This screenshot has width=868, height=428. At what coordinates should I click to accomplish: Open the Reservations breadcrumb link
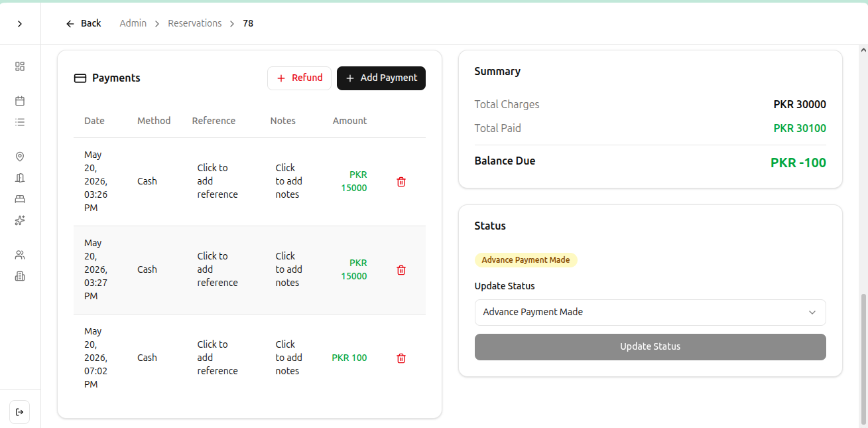(x=195, y=23)
